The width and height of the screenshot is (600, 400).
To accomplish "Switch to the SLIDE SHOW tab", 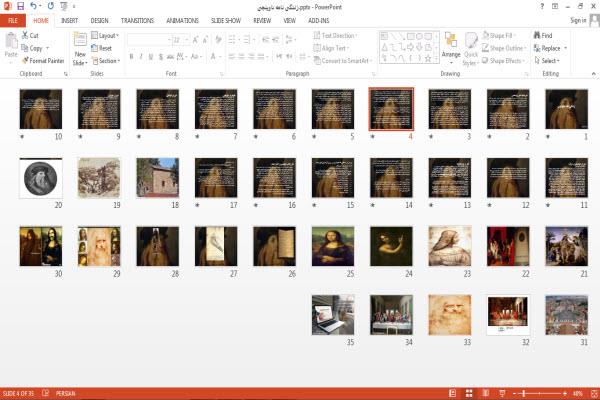I will click(x=226, y=21).
